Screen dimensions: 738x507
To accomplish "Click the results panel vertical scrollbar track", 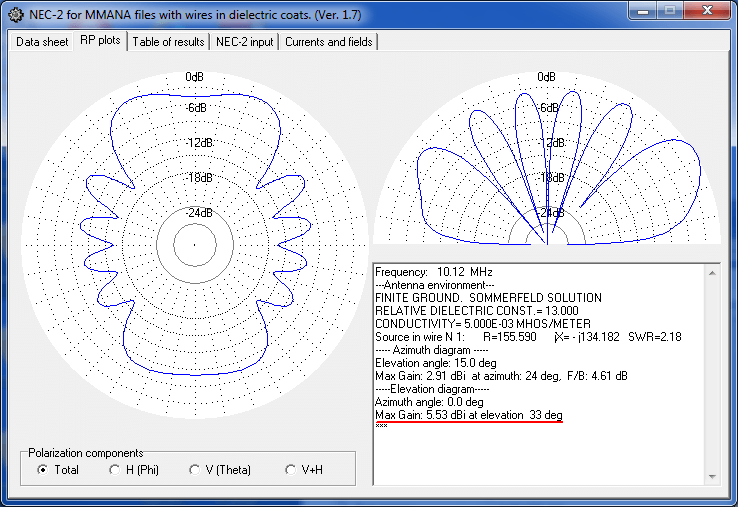I will click(x=712, y=375).
